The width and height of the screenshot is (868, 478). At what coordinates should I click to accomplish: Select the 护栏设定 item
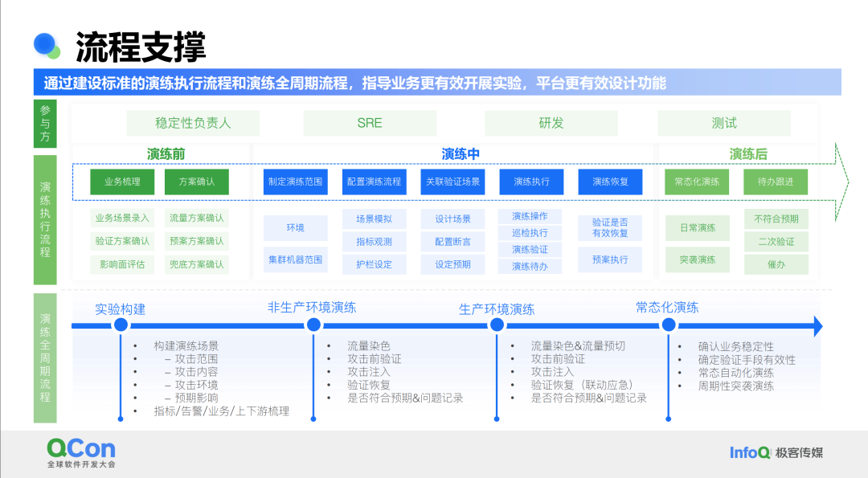pyautogui.click(x=375, y=264)
